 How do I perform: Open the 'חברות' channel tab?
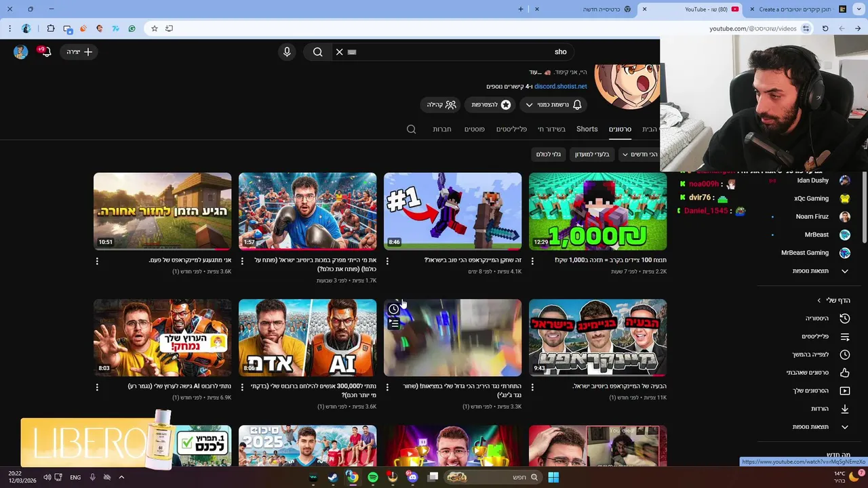442,129
